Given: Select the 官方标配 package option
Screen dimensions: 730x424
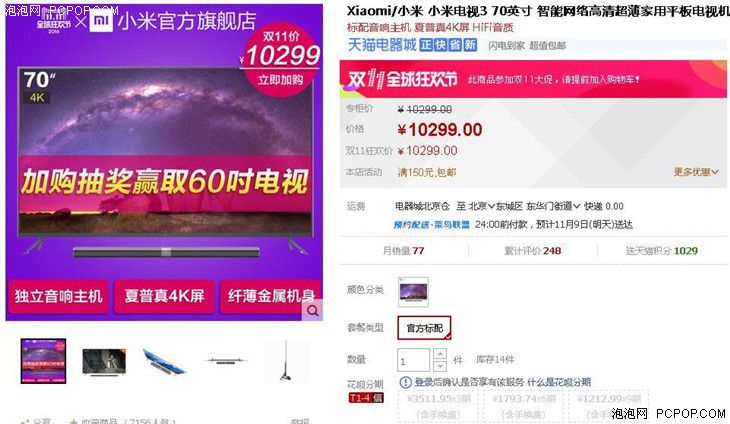Looking at the screenshot, I should (x=424, y=328).
